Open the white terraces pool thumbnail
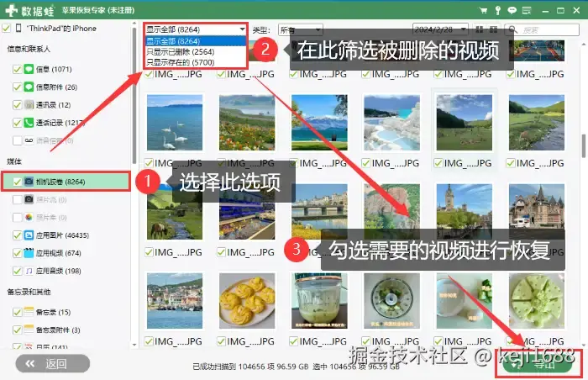This screenshot has width=588, height=380. tap(391, 123)
